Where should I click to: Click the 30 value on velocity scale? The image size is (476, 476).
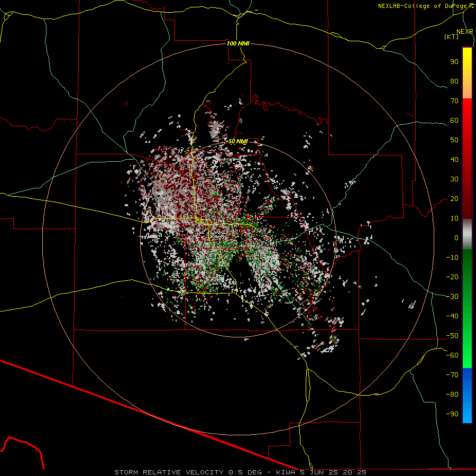point(454,179)
